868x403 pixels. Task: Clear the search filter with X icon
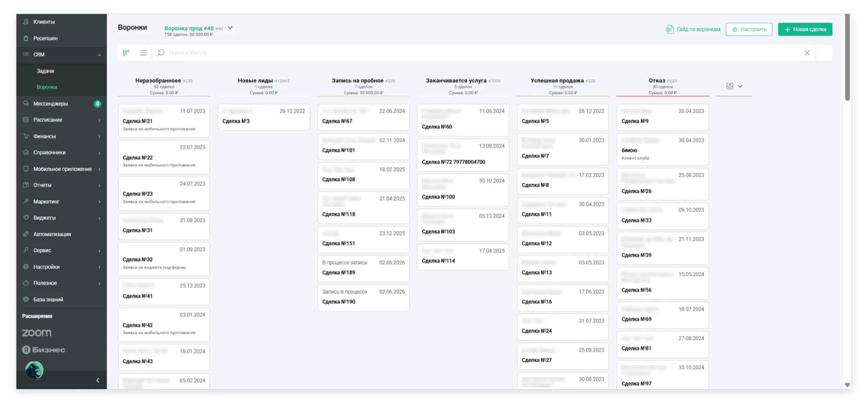click(x=807, y=53)
